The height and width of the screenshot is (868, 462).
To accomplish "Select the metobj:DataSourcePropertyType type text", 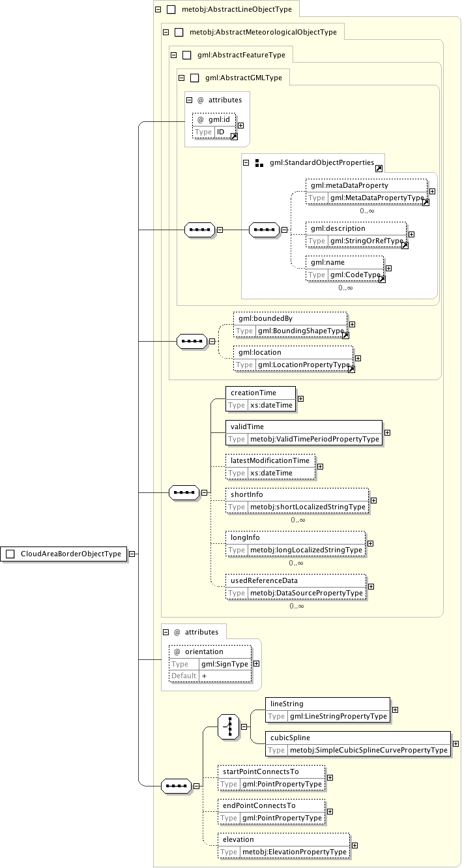I will tap(307, 593).
